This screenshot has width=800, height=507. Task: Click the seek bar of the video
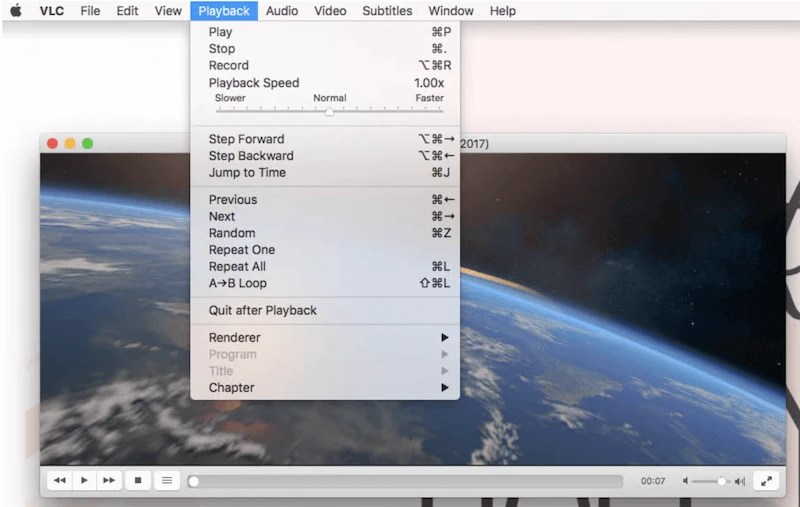[x=405, y=481]
